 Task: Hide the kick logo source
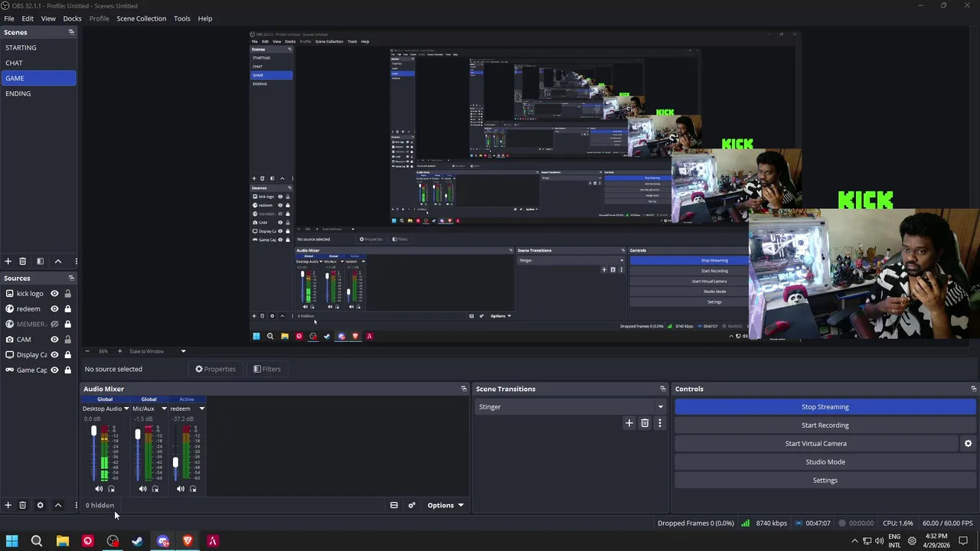click(54, 293)
